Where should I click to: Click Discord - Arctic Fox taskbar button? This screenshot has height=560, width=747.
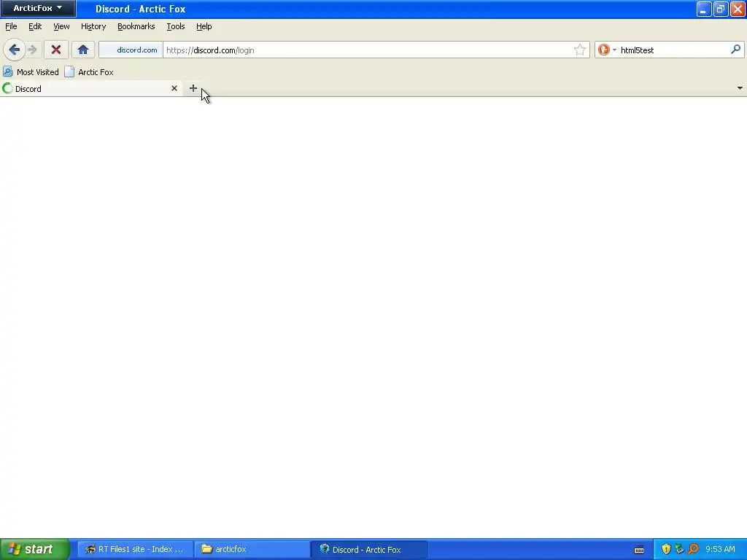(x=368, y=549)
